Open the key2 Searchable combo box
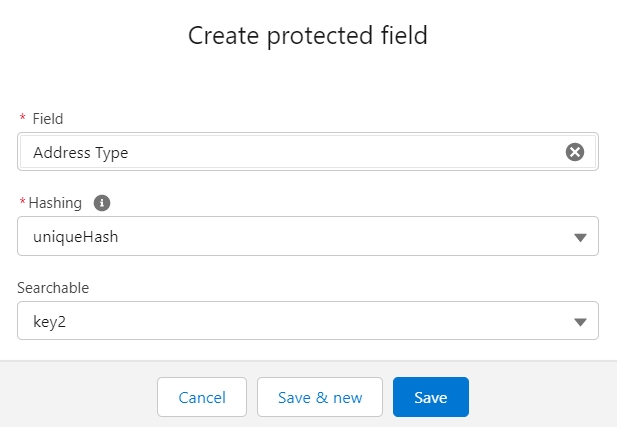617x427 pixels. point(300,321)
